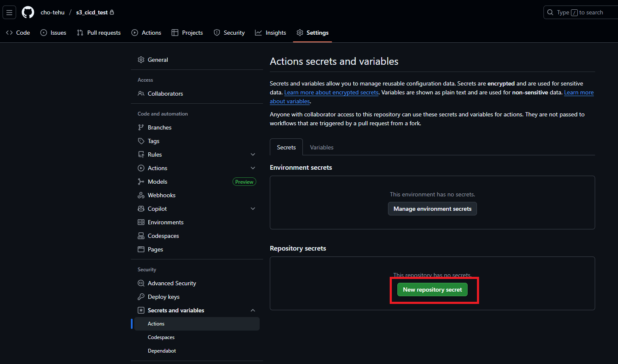Click the 'Environment secrets' heading
This screenshot has height=364, width=618.
(x=301, y=168)
